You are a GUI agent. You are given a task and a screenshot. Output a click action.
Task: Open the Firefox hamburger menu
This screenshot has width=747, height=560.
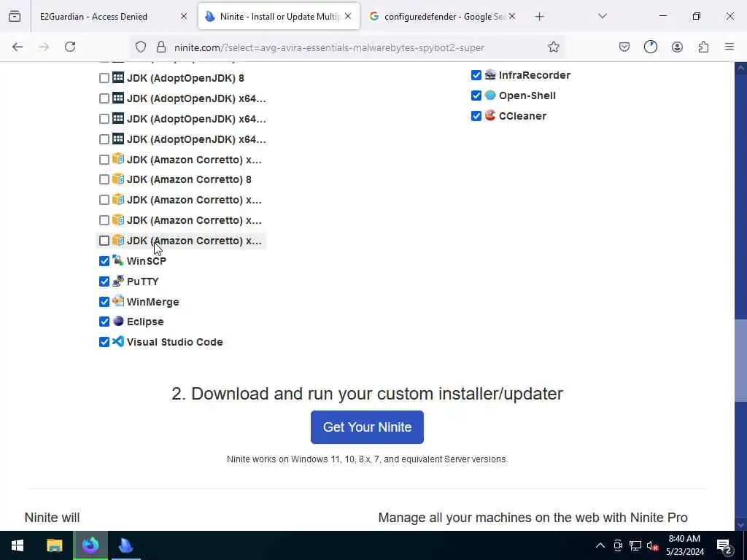pyautogui.click(x=729, y=47)
